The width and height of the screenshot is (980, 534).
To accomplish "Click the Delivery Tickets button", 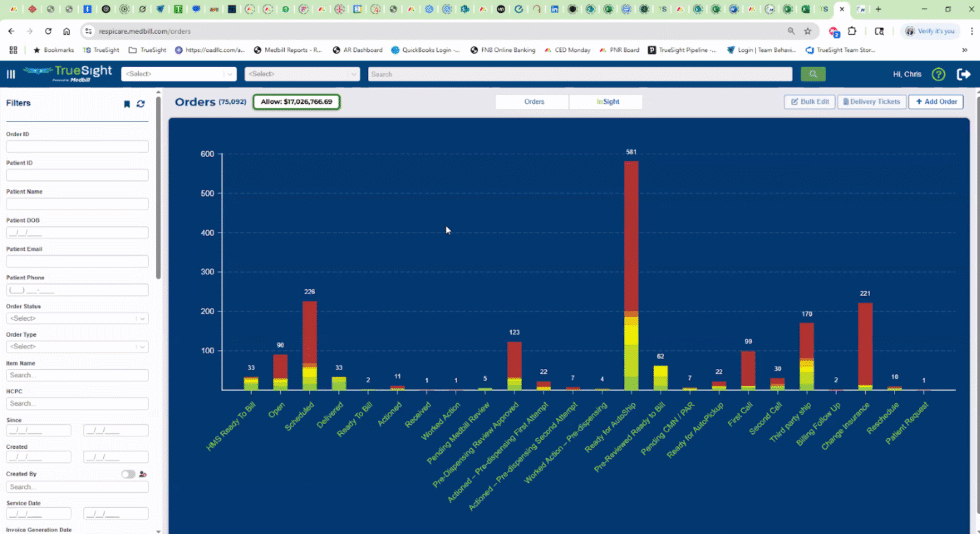I will point(871,102).
